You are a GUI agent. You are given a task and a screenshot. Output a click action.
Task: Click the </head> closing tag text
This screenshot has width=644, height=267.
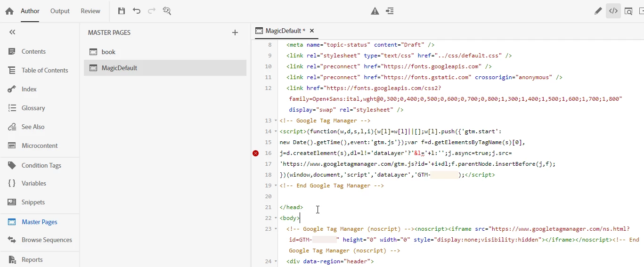(x=291, y=207)
